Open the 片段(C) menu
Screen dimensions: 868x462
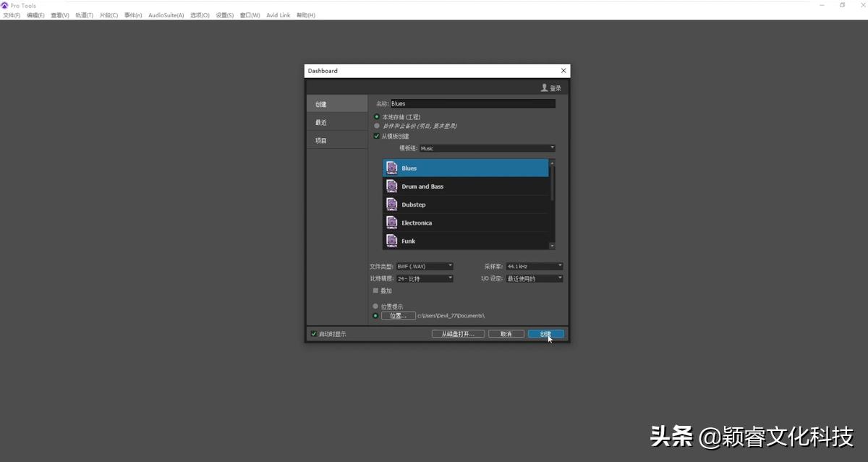point(109,15)
